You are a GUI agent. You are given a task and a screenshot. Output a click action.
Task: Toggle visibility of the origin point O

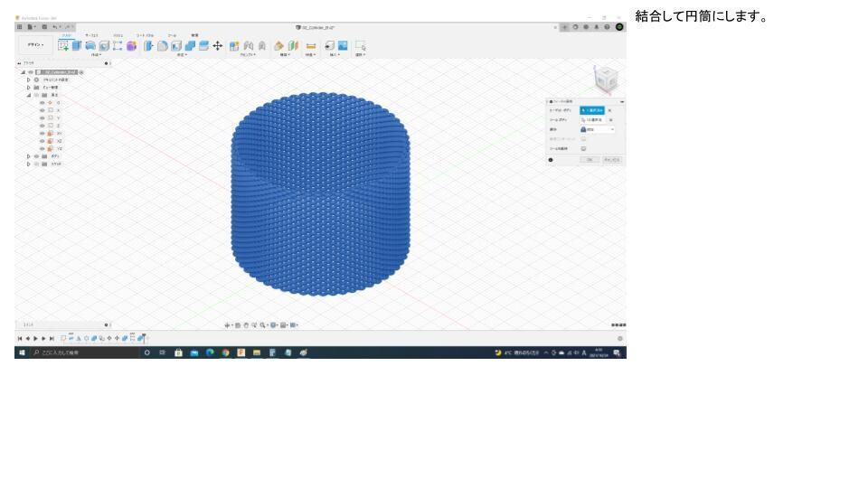tap(42, 103)
